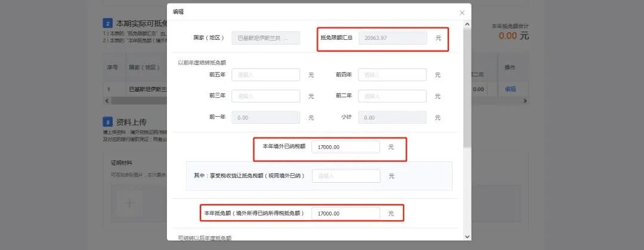The width and height of the screenshot is (644, 250).
Task: Click the 国家（地区）field with 巴基斯坦伊斯兰共
Action: (x=266, y=37)
